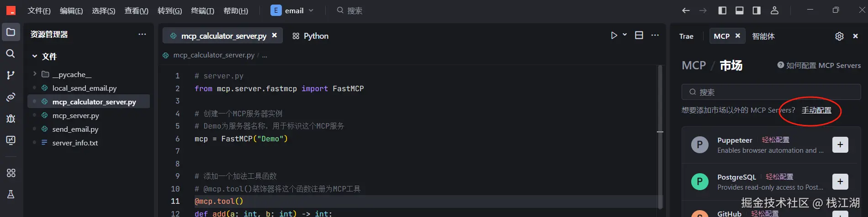Viewport: 868px width, 217px height.
Task: Toggle the primary sidebar layout icon
Action: point(722,10)
